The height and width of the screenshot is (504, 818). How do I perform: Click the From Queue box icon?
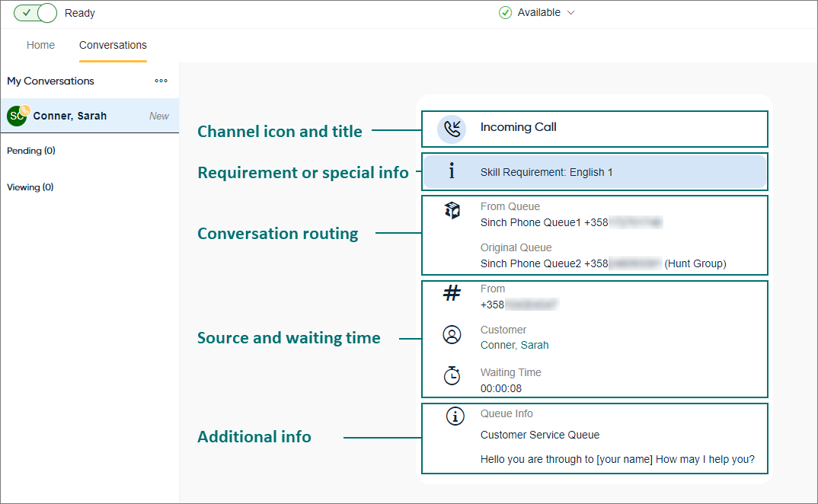click(452, 211)
